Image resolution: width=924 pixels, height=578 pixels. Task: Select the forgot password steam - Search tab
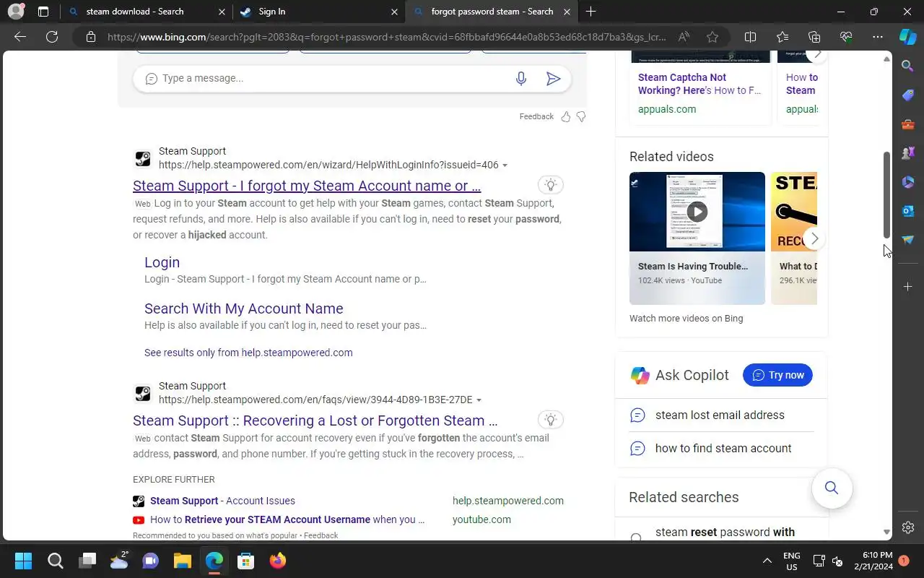pyautogui.click(x=492, y=12)
